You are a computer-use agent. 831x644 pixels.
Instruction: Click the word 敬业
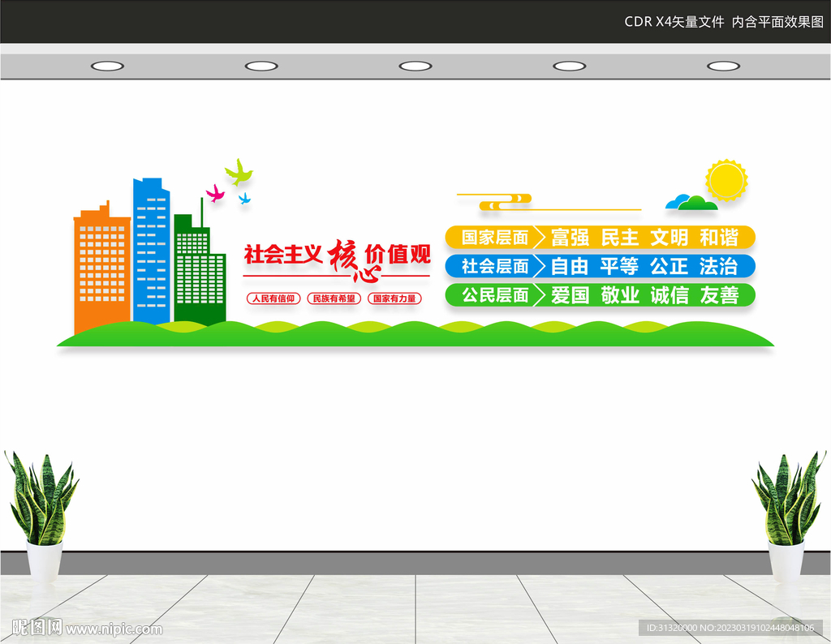(619, 295)
